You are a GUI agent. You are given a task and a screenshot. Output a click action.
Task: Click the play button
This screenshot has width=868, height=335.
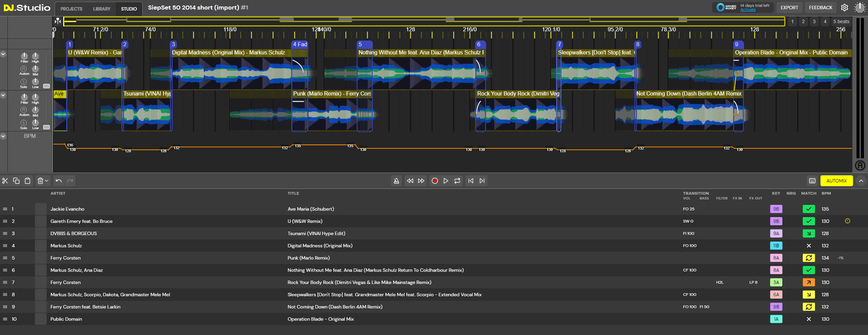pos(446,181)
